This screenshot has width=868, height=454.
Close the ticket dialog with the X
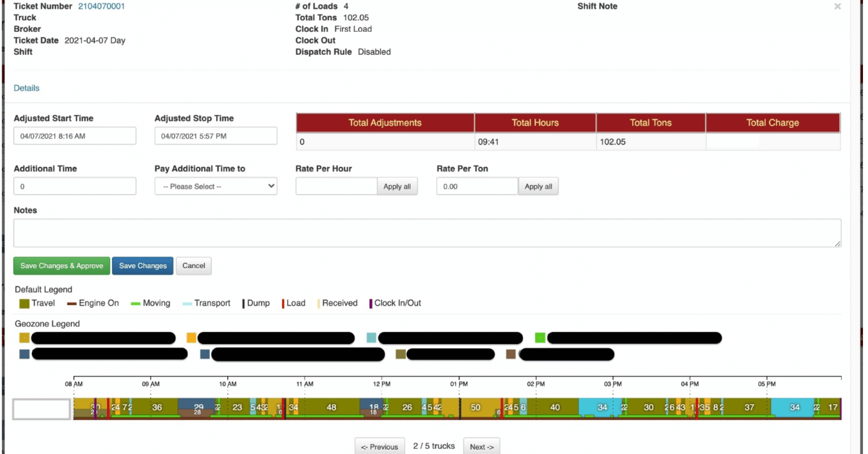[x=837, y=7]
